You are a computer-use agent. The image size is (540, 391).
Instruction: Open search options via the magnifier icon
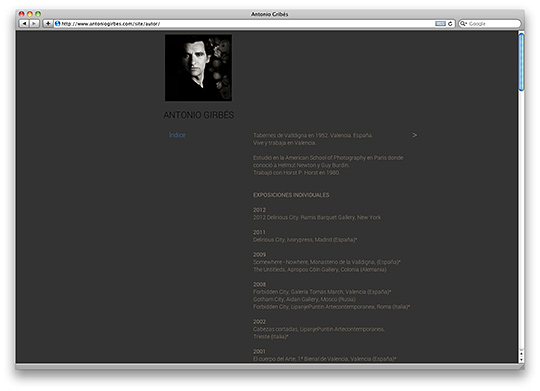click(x=464, y=23)
